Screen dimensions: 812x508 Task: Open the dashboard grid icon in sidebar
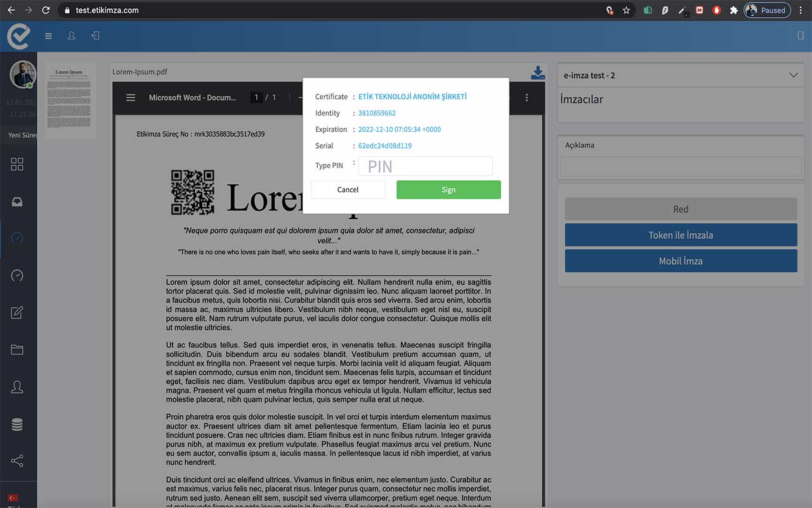pyautogui.click(x=18, y=164)
